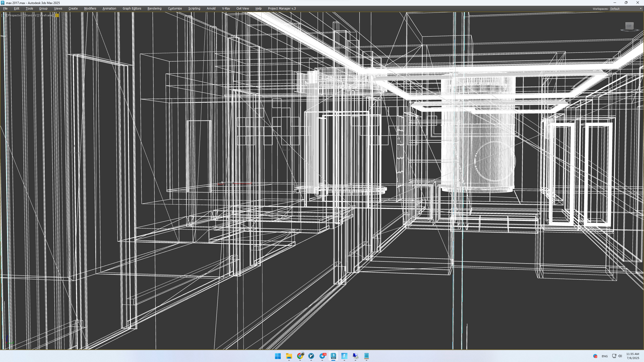Screen dimensions: 644x362
Task: Click the 3ds Max taskbar icon
Action: (x=333, y=356)
